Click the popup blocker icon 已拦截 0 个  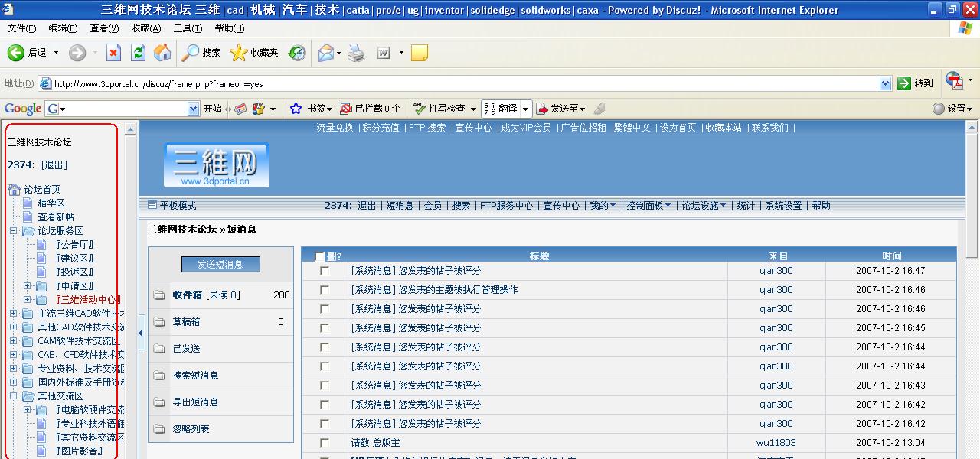(x=346, y=109)
